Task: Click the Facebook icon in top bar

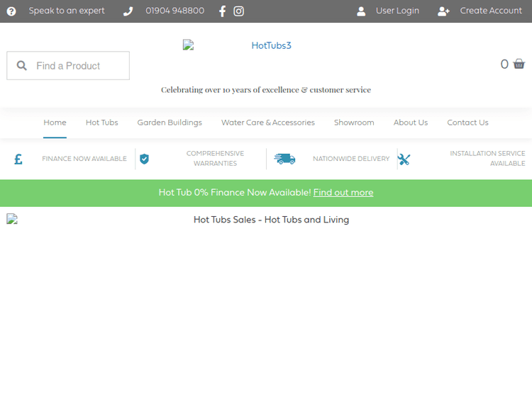Action: point(223,11)
